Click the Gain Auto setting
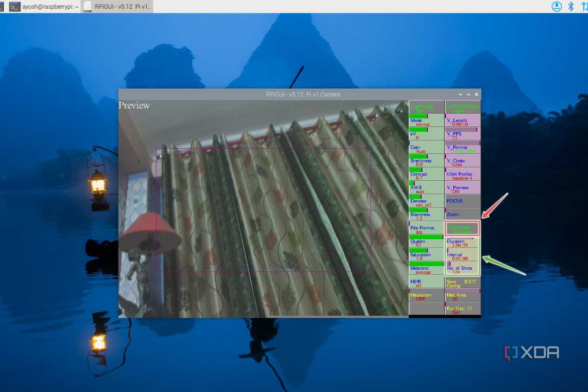Viewport: 588px width, 392px height. (426, 148)
